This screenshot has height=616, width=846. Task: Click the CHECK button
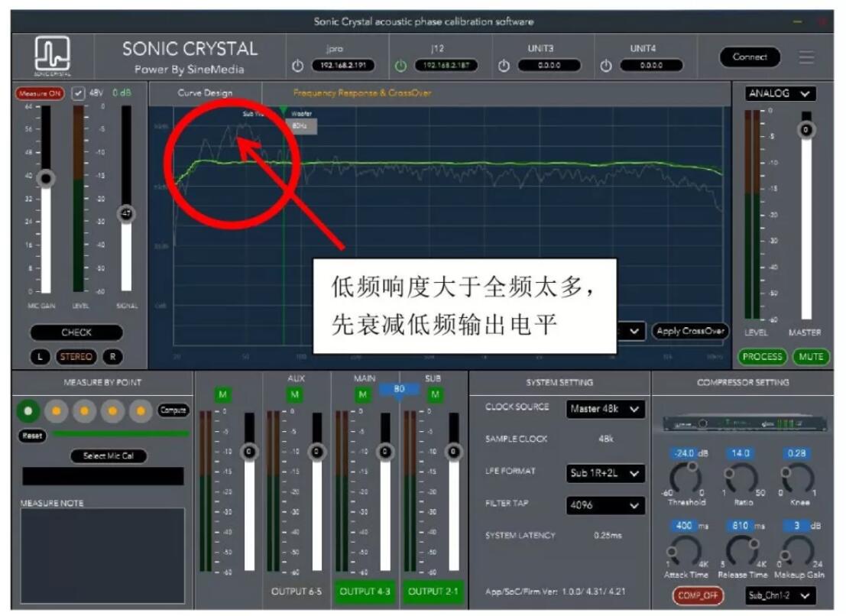coord(76,332)
